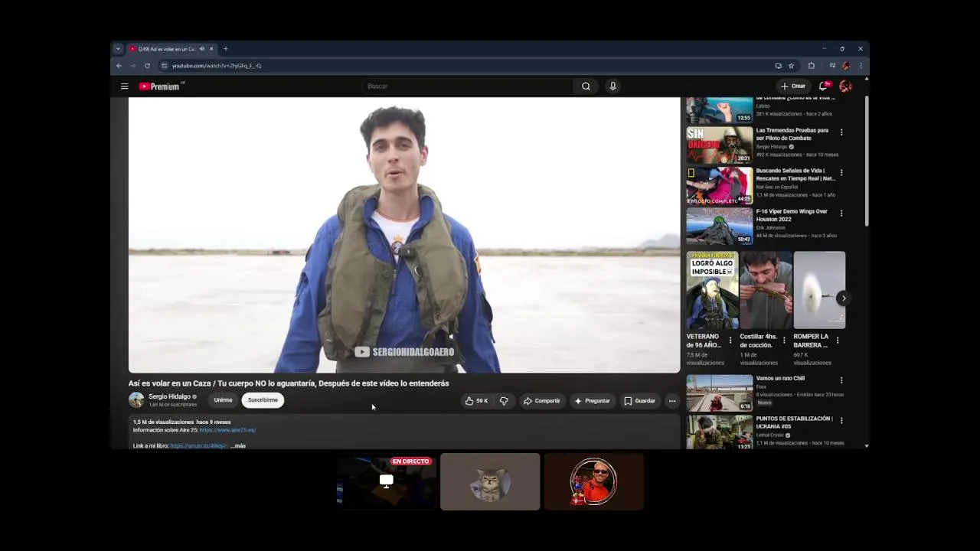This screenshot has width=980, height=551.
Task: Open options for Vamos un rato Chill video
Action: (x=841, y=380)
